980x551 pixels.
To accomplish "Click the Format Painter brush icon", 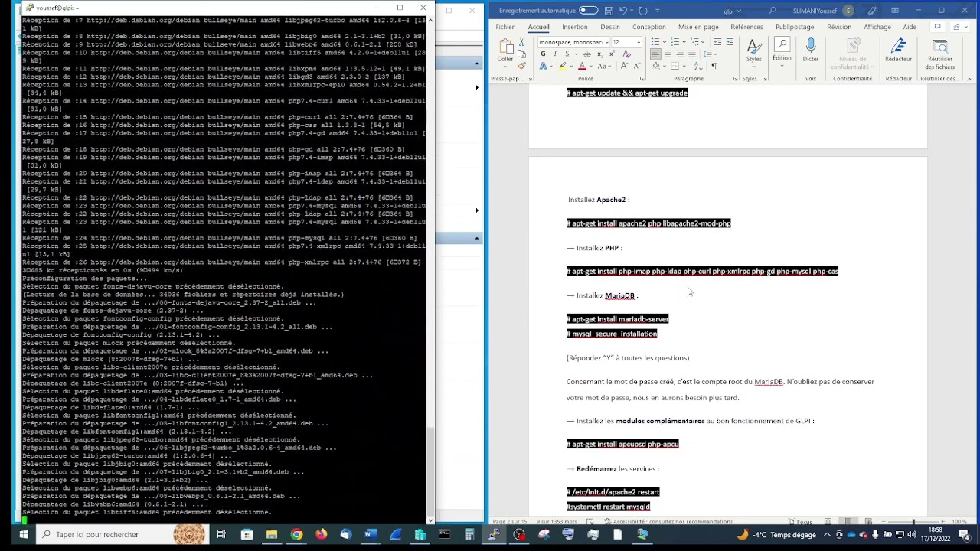I will click(521, 66).
